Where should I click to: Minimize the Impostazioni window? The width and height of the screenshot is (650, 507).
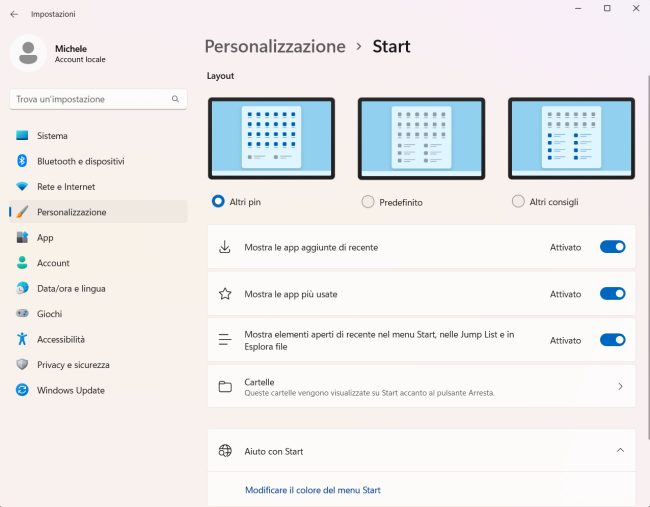coord(578,8)
